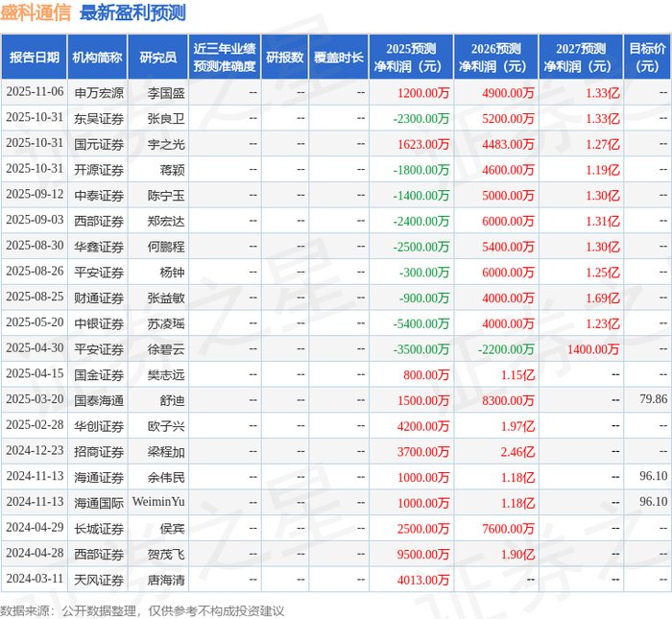Click the institution 中银证券
The image size is (672, 619).
[99, 324]
